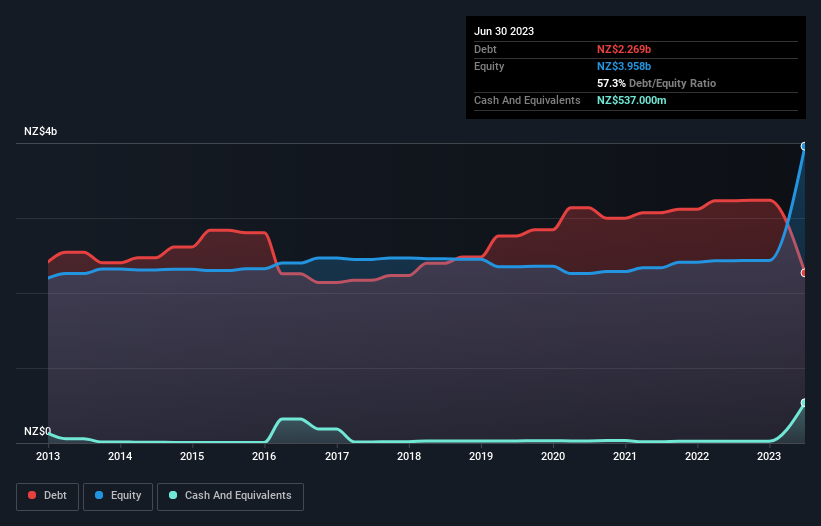The width and height of the screenshot is (821, 526).
Task: Click the 57.3% Debt/Equity Ratio text
Action: point(656,83)
